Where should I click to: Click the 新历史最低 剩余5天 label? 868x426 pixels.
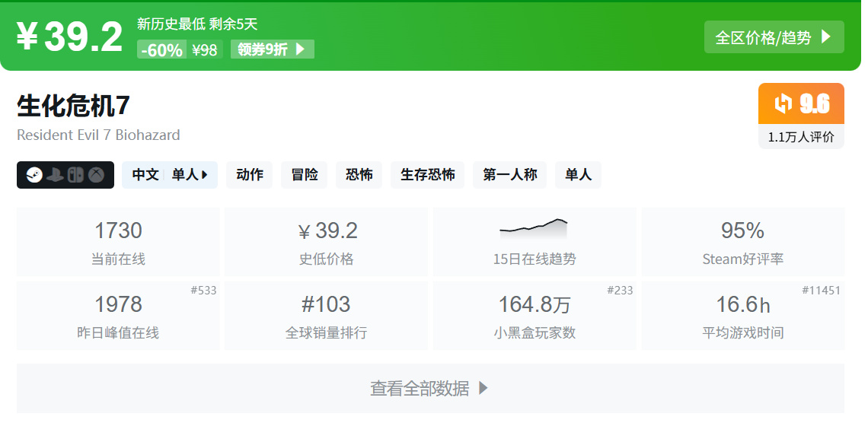[x=197, y=24]
